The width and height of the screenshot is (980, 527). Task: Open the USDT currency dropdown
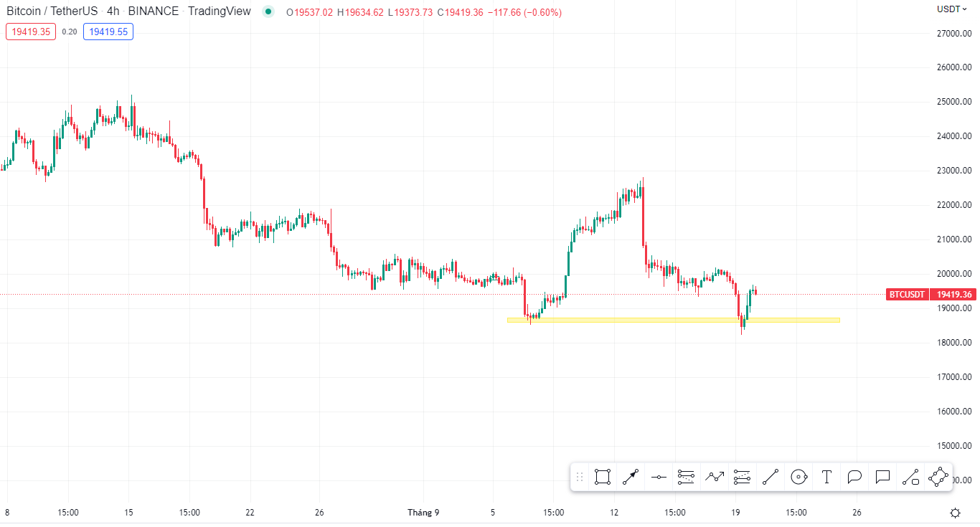952,9
